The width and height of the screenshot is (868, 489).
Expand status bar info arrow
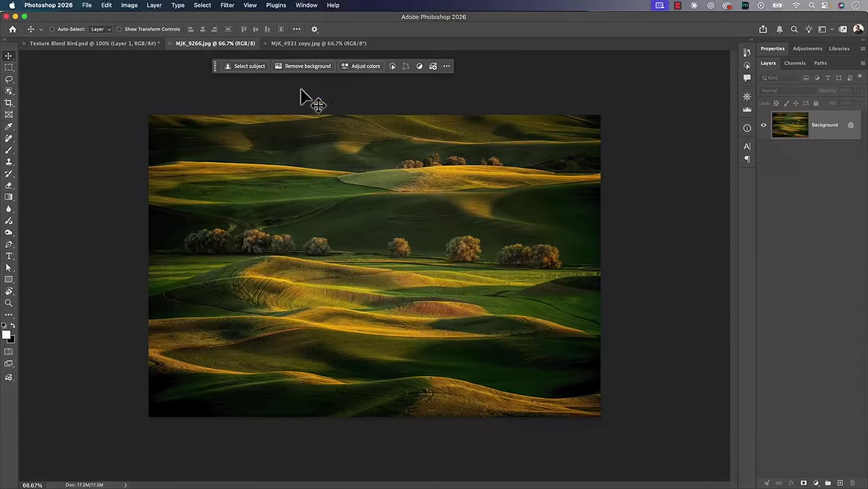(126, 485)
